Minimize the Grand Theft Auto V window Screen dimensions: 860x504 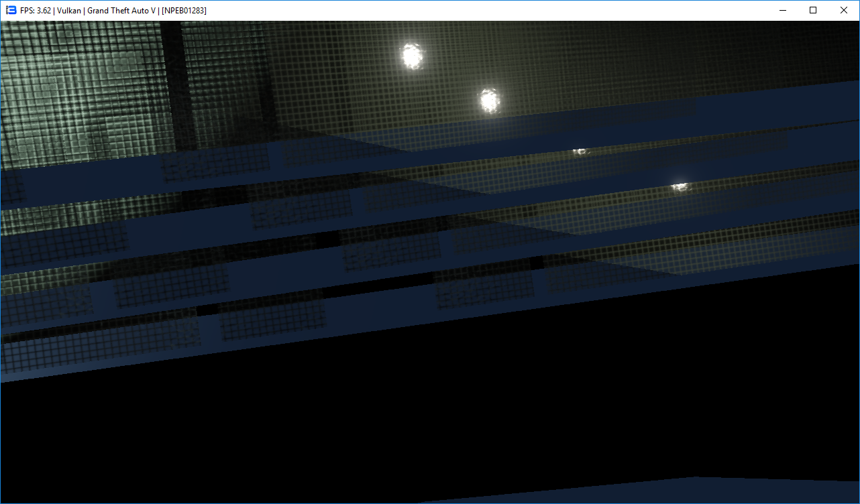click(782, 10)
